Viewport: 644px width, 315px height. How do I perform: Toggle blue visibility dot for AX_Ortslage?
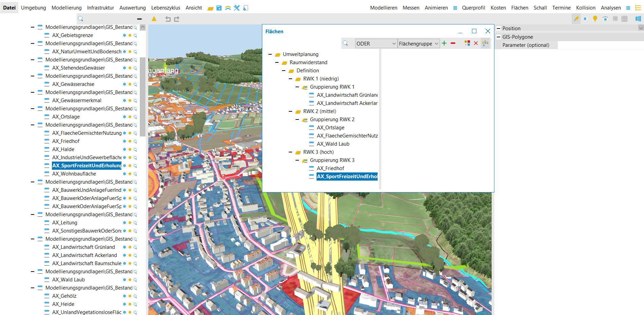pos(125,117)
